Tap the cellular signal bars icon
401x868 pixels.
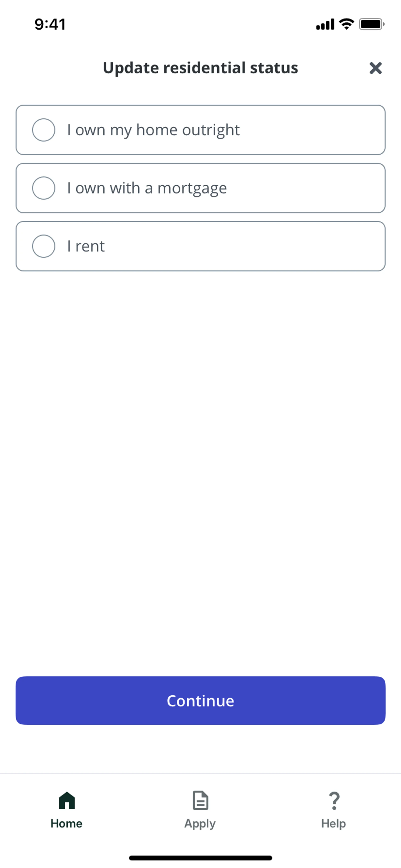[325, 25]
